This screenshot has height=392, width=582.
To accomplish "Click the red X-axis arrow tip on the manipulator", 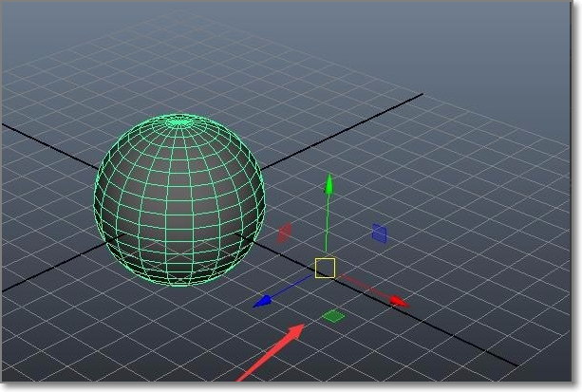I will click(x=400, y=301).
